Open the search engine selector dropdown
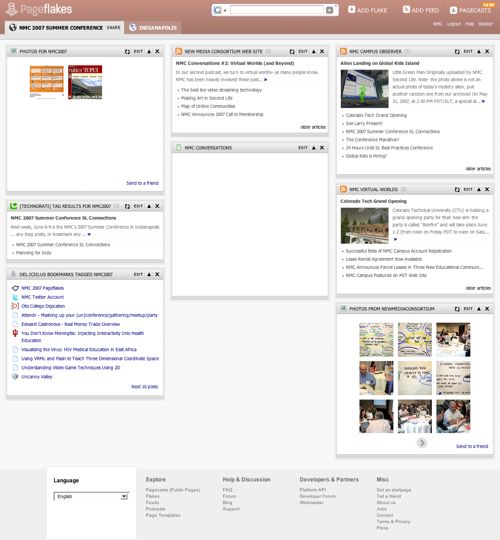 click(x=220, y=10)
